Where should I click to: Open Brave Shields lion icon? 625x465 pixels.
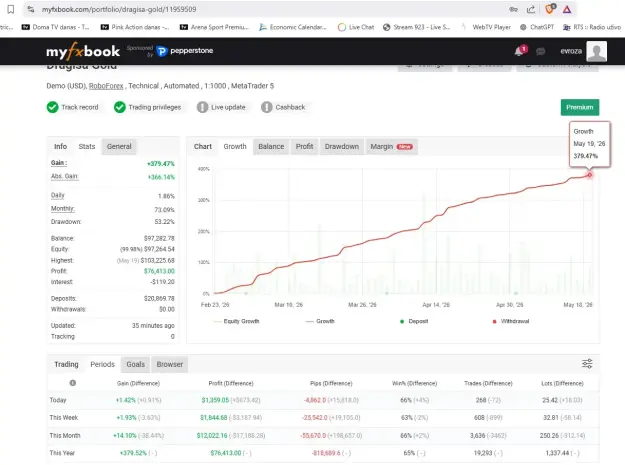(550, 9)
